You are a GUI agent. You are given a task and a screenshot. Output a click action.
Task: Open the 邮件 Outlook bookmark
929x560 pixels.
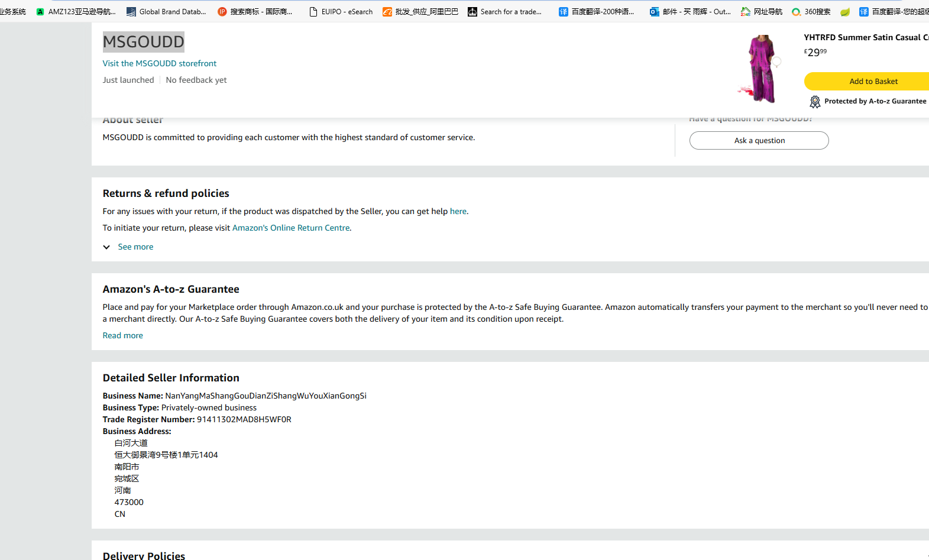point(690,11)
